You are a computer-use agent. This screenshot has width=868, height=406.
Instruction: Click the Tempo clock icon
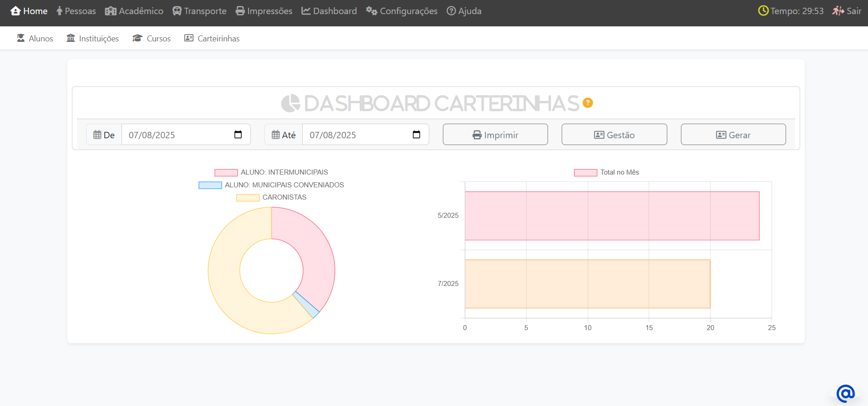click(763, 11)
